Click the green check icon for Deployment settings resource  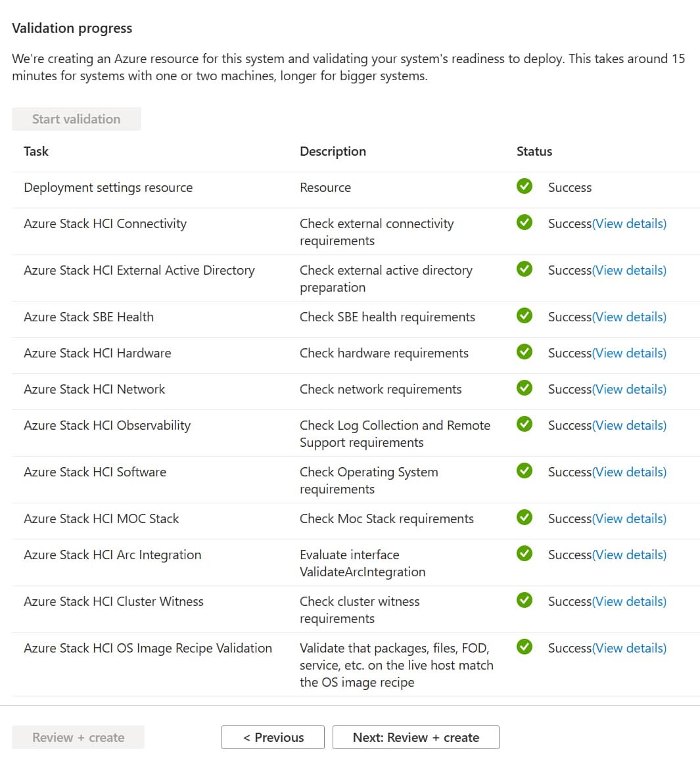pyautogui.click(x=525, y=186)
